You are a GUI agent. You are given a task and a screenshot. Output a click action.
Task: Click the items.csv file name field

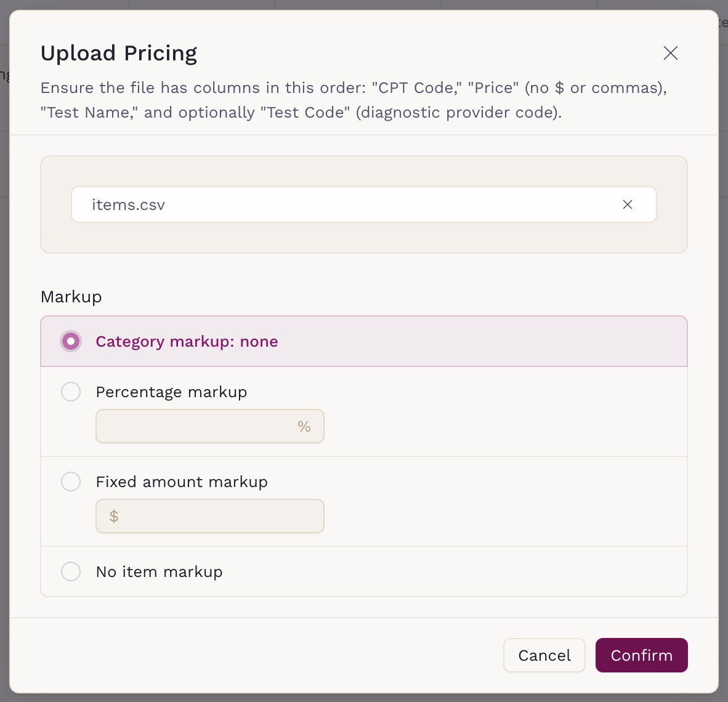[345, 204]
